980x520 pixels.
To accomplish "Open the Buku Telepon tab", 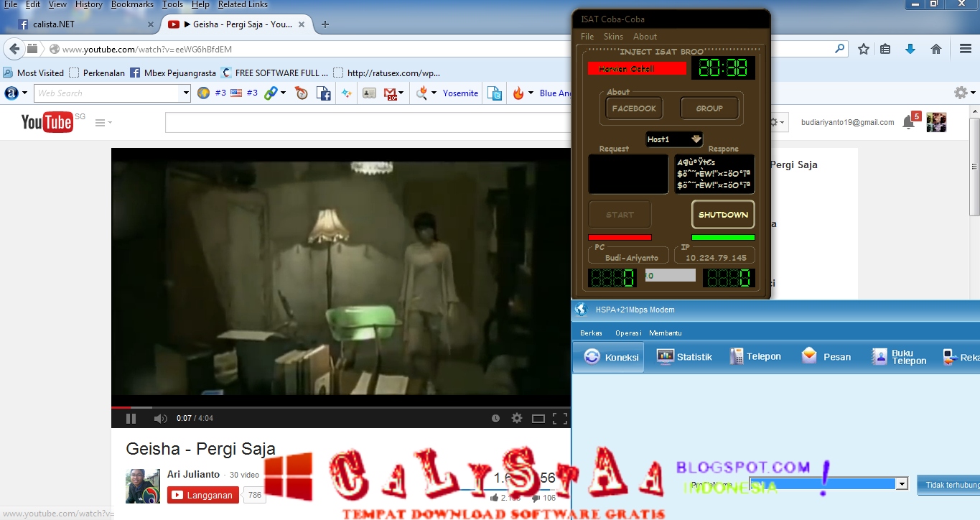I will (x=899, y=357).
